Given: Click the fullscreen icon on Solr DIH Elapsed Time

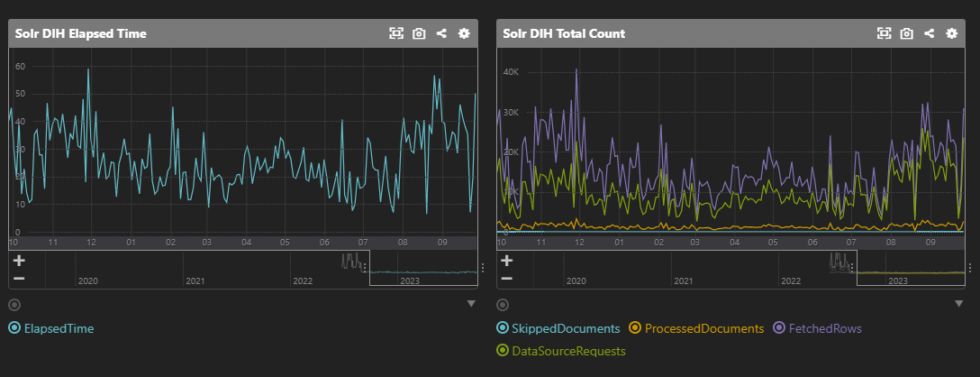Looking at the screenshot, I should (x=396, y=33).
